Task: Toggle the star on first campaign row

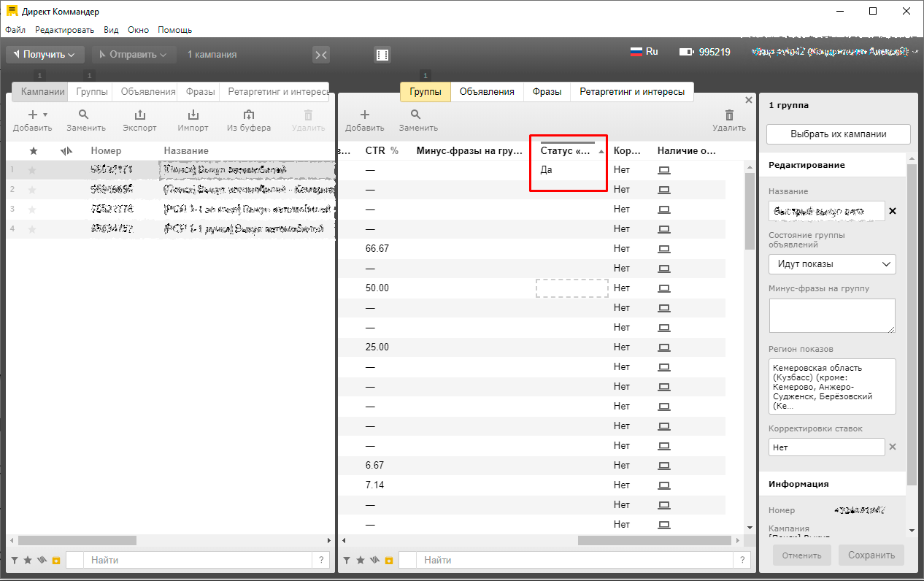Action: point(32,170)
